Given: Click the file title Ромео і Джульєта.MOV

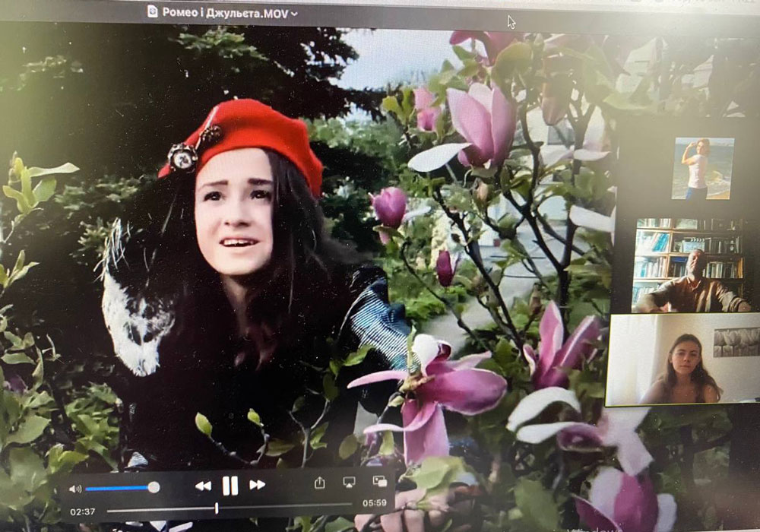Looking at the screenshot, I should [x=226, y=13].
